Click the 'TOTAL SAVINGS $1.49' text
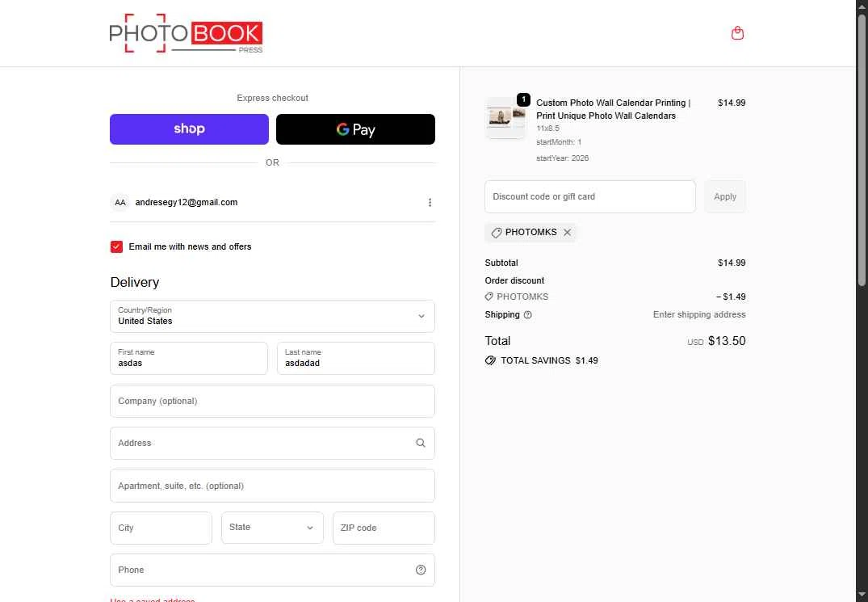Screen dimensions: 868x602 click(x=549, y=360)
